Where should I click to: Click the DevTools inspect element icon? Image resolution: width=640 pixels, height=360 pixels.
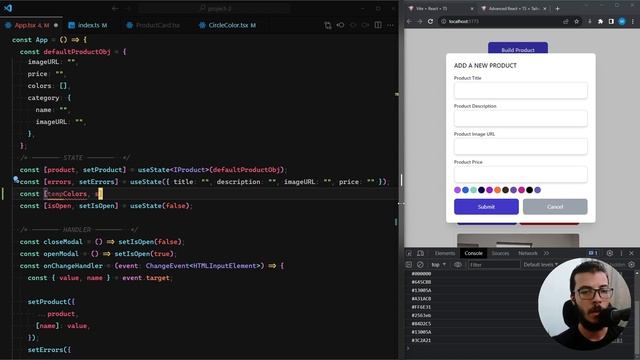tap(409, 253)
